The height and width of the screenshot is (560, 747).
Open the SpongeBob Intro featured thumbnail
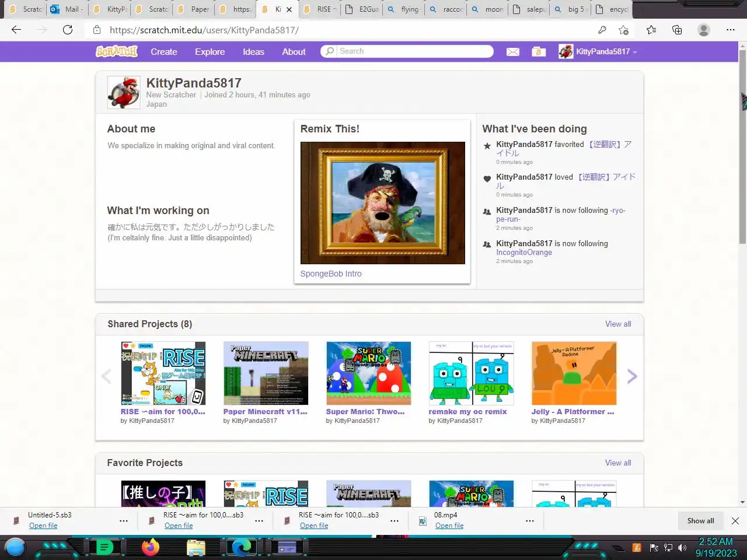pyautogui.click(x=383, y=203)
